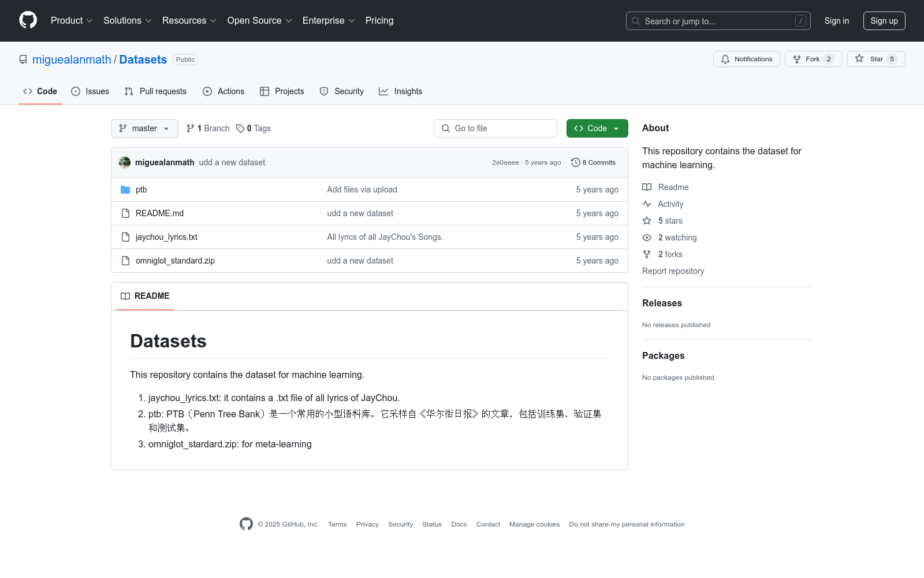This screenshot has height=578, width=924.
Task: Click 'Do not share my personal information'
Action: pyautogui.click(x=627, y=524)
